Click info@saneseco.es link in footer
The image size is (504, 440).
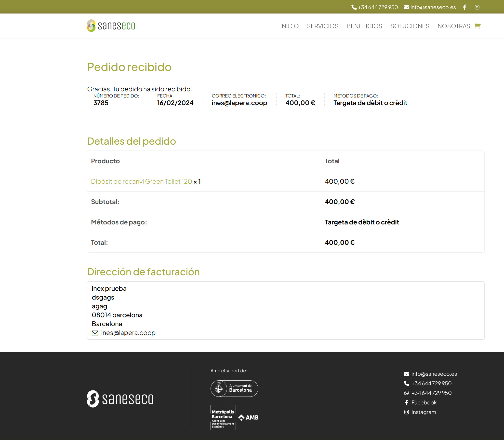(434, 374)
